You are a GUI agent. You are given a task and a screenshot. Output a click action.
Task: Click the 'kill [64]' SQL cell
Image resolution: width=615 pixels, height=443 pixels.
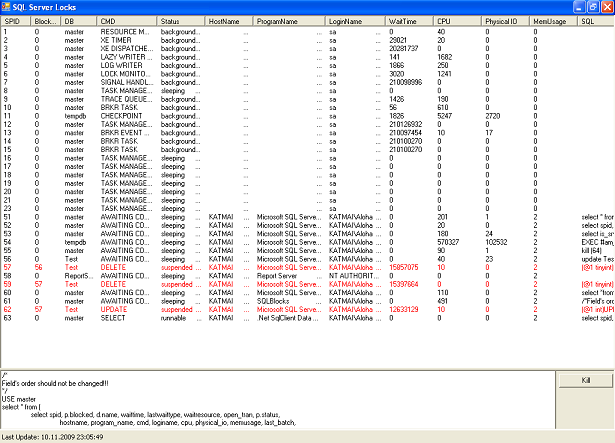pyautogui.click(x=591, y=251)
